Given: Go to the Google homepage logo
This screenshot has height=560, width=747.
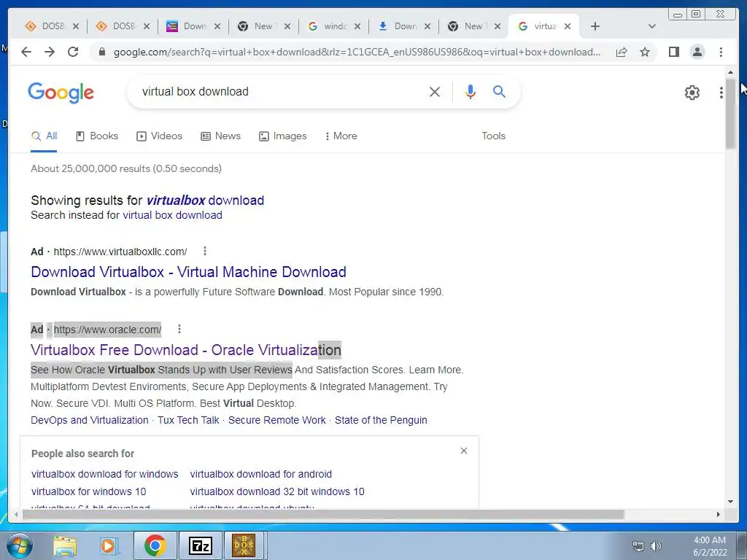Looking at the screenshot, I should pyautogui.click(x=61, y=93).
